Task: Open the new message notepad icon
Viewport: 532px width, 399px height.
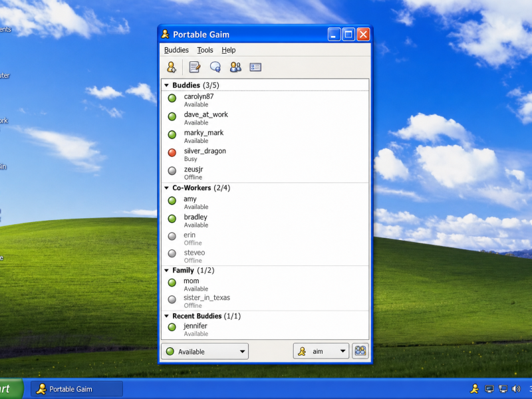Action: (x=195, y=67)
